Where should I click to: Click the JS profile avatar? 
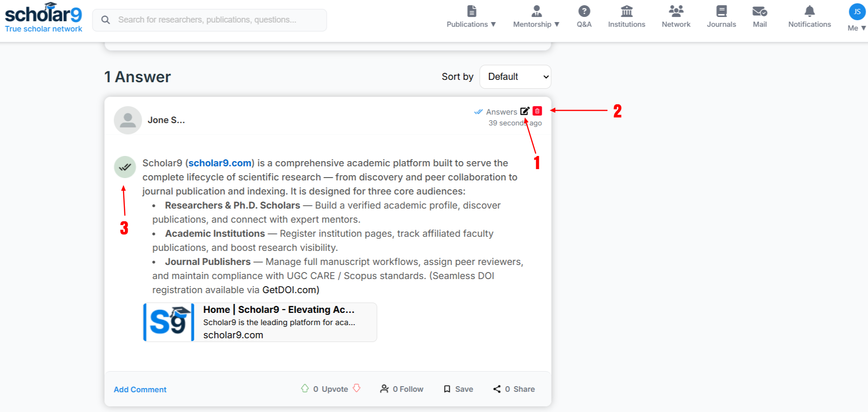857,12
